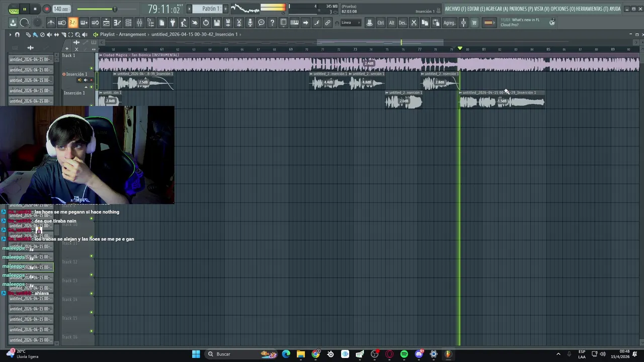The width and height of the screenshot is (644, 362).
Task: Click the playlist horizontal scrollbar
Action: (380, 42)
